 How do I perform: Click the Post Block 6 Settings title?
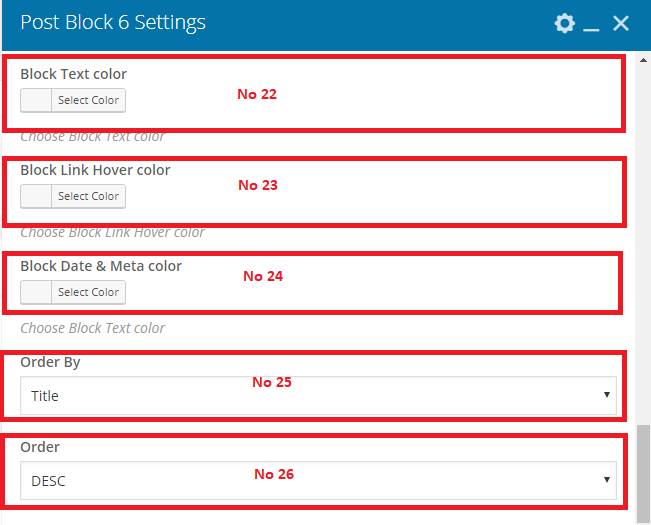point(113,23)
